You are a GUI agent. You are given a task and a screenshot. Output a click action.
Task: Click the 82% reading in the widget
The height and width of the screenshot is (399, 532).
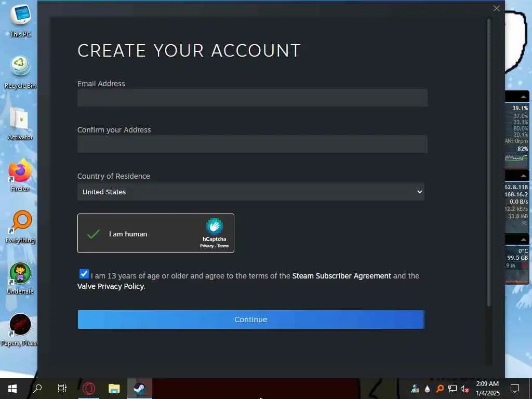tap(523, 149)
